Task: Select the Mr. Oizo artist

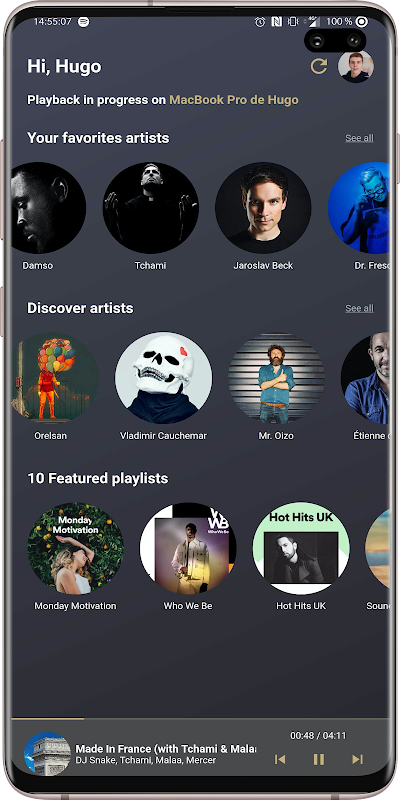Action: (x=276, y=378)
